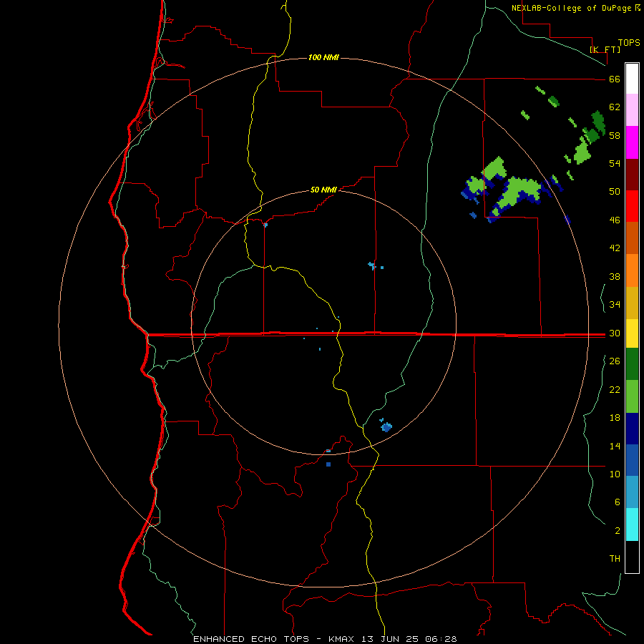Click the NEXLAB-College of DuPage credit text
Image resolution: width=644 pixels, height=644 pixels.
tap(571, 8)
